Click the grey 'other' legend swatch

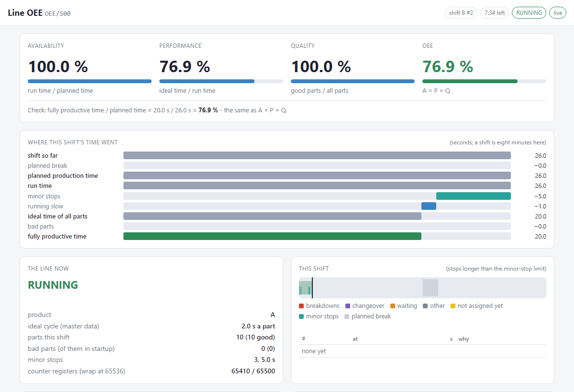(425, 306)
